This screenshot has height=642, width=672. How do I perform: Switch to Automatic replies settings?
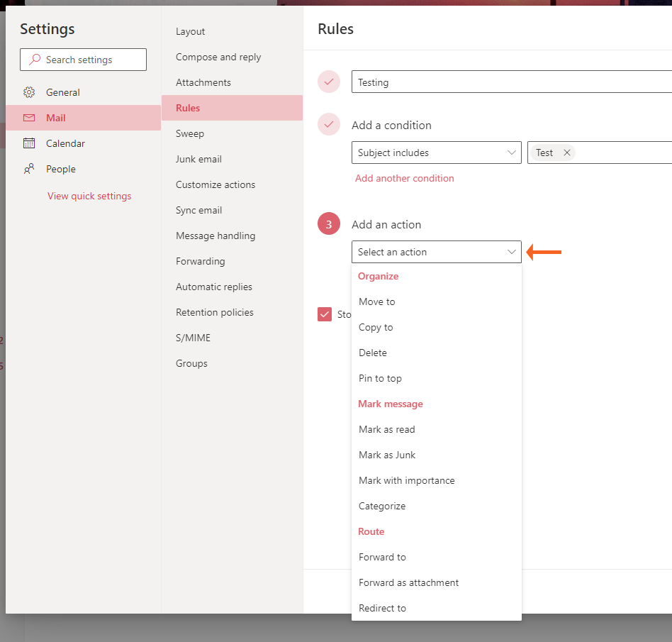(214, 287)
